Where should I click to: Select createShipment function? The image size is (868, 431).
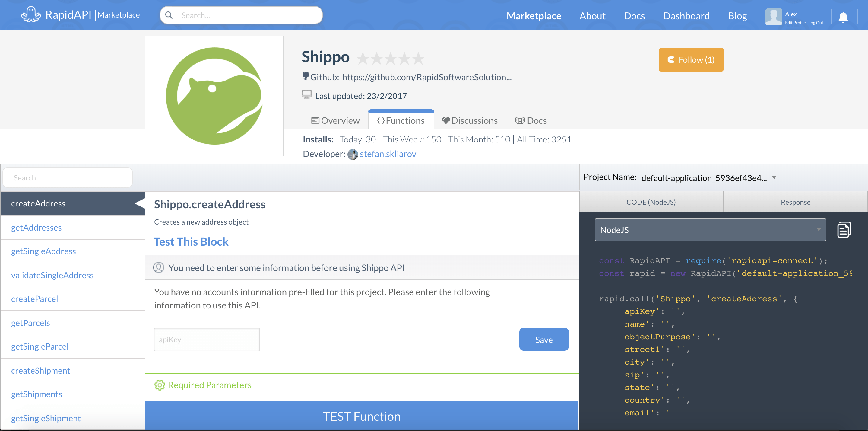pos(72,370)
